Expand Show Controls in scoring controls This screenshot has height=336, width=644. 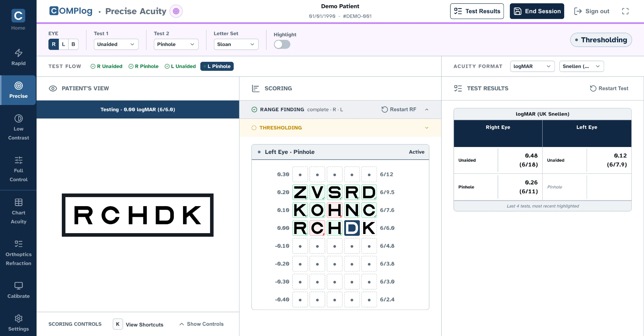point(201,324)
